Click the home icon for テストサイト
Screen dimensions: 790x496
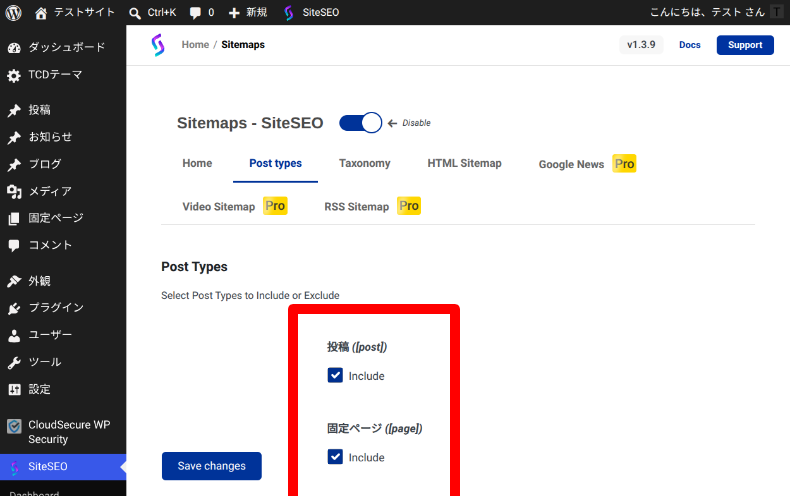tap(41, 13)
